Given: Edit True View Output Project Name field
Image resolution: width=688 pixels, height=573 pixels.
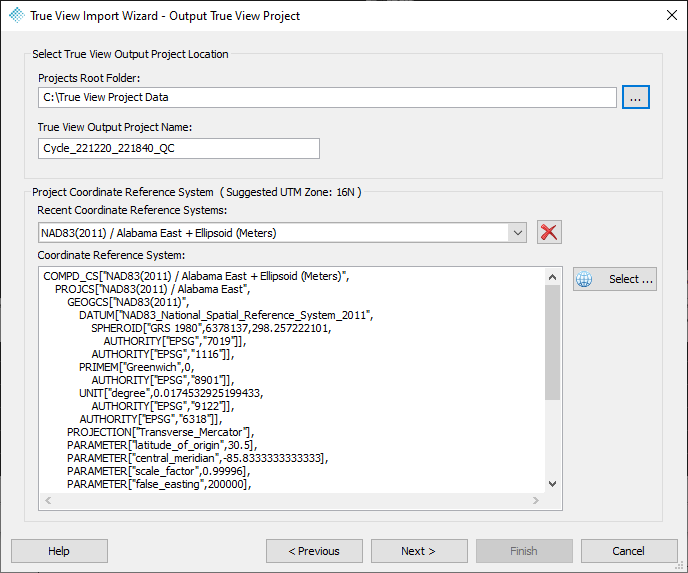Looking at the screenshot, I should point(179,148).
